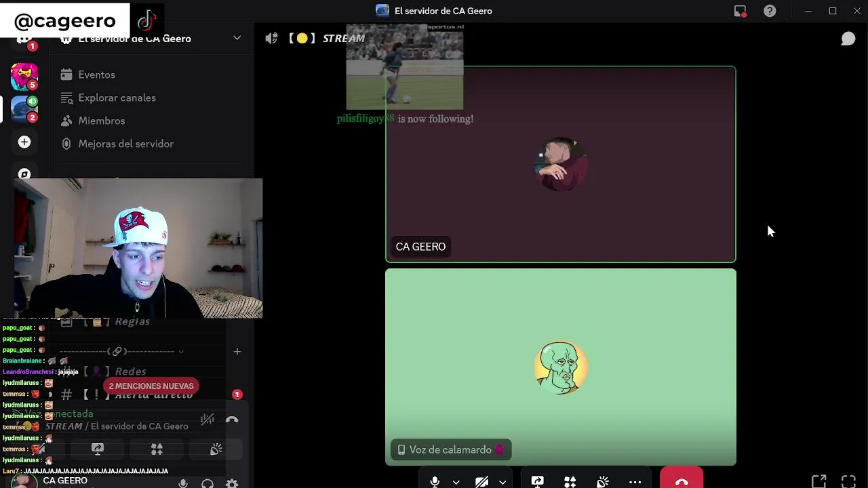Click CA GEERO username in user panel
This screenshot has height=488, width=868.
click(65, 481)
